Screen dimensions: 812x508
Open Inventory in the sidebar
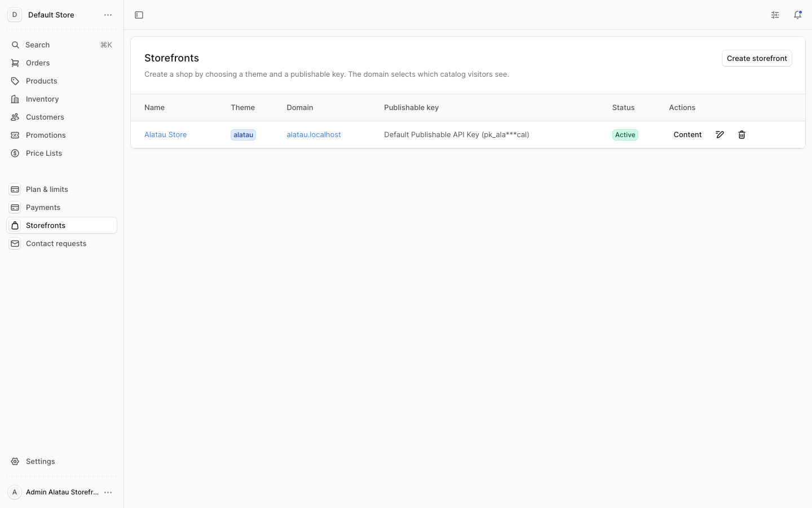(x=61, y=99)
